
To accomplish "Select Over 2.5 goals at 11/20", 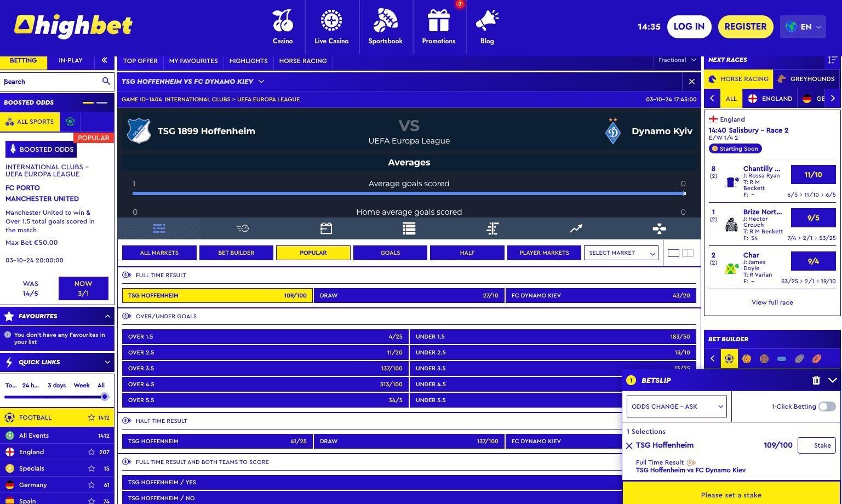I will tap(265, 352).
